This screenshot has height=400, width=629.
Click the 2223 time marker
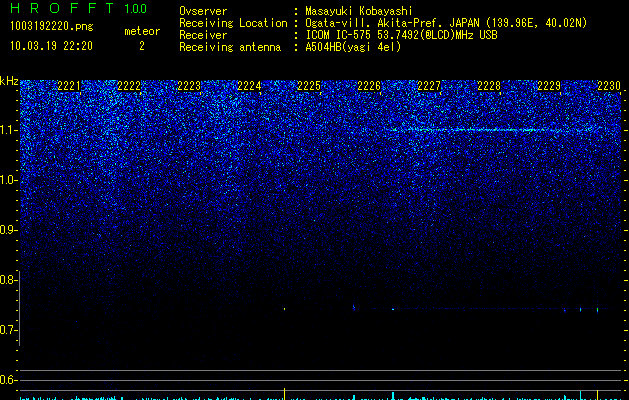[x=189, y=86]
